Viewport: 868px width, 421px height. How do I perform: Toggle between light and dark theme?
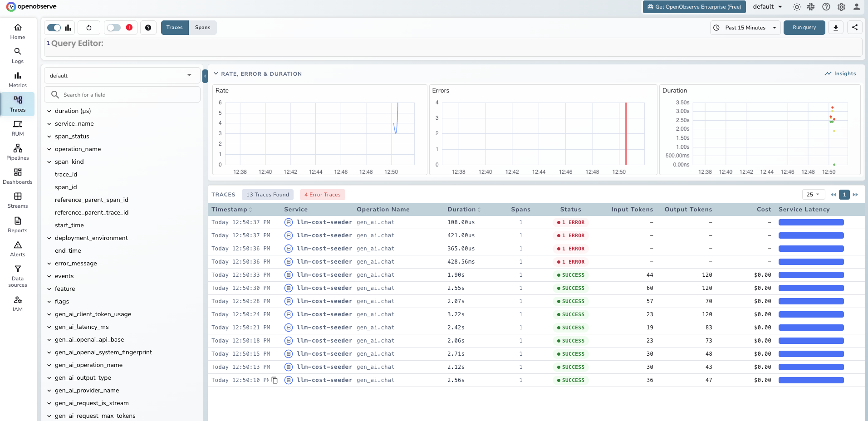click(x=796, y=7)
